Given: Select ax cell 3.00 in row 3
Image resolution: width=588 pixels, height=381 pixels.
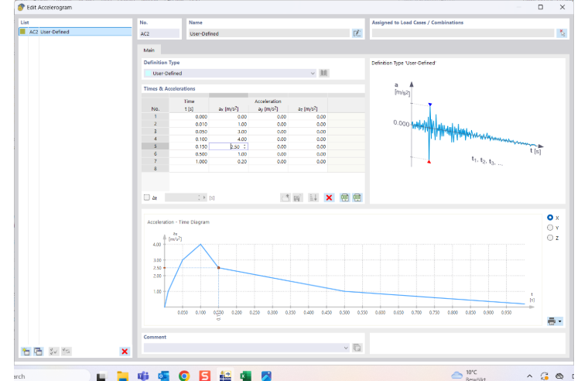Looking at the screenshot, I should [x=228, y=132].
